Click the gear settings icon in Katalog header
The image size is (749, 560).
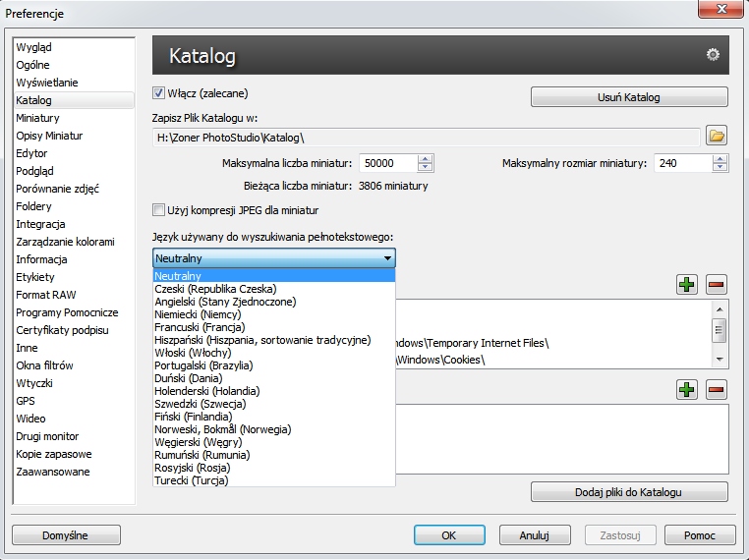click(x=714, y=55)
